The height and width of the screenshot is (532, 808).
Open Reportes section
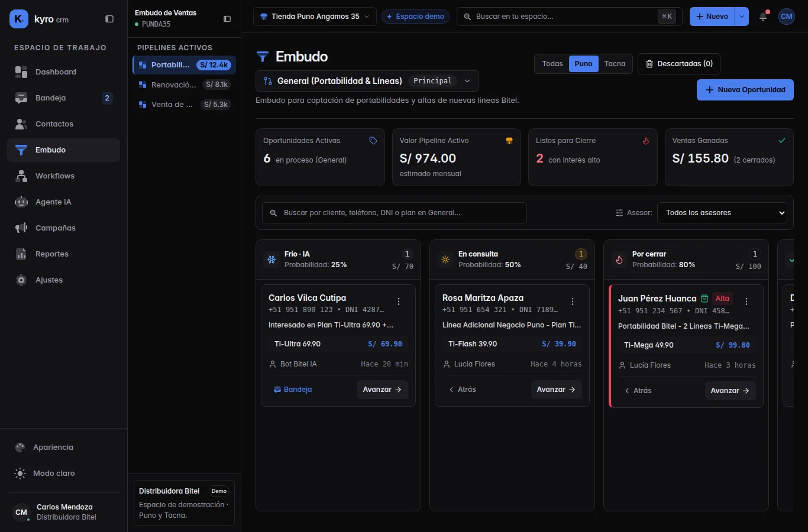pos(63,254)
